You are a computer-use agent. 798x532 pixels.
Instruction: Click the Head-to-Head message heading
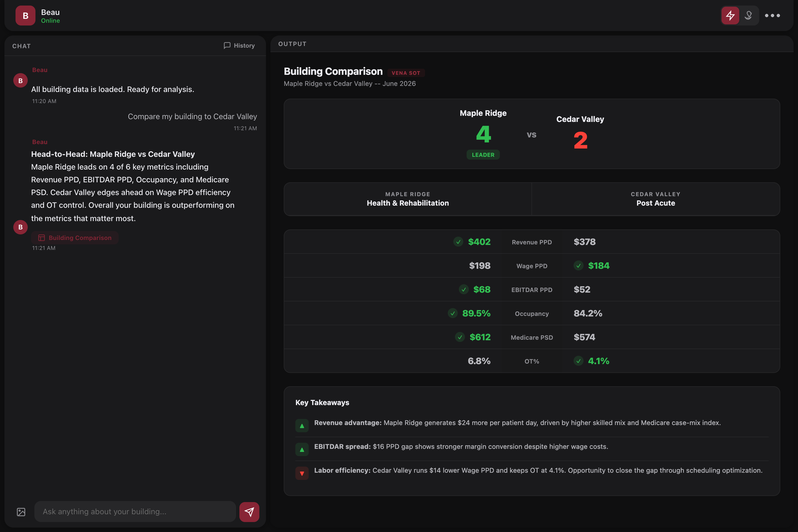[113, 154]
